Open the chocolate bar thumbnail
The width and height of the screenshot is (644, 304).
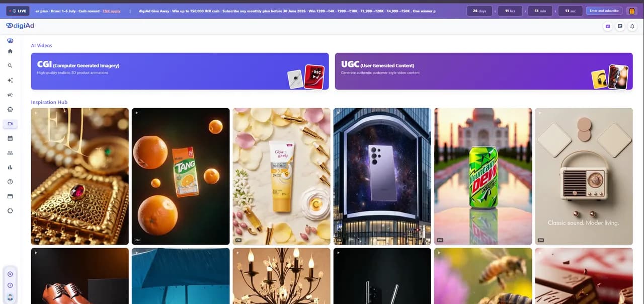pyautogui.click(x=584, y=276)
